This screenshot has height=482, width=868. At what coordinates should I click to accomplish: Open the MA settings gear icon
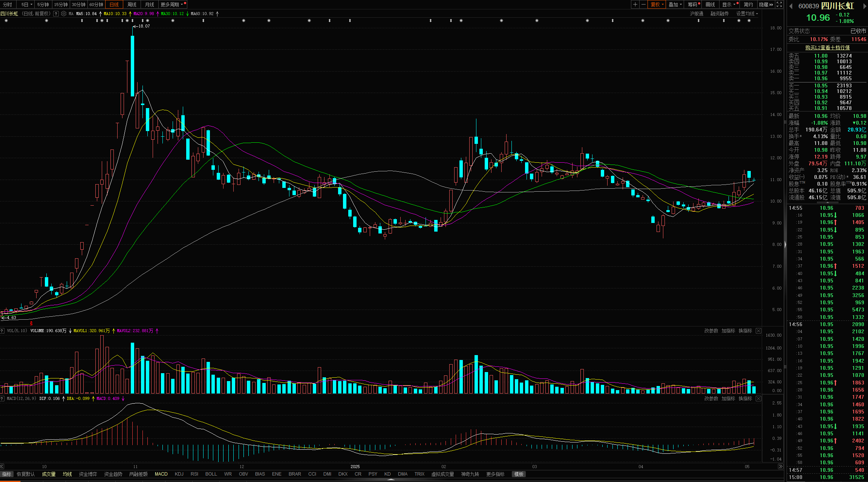point(64,14)
